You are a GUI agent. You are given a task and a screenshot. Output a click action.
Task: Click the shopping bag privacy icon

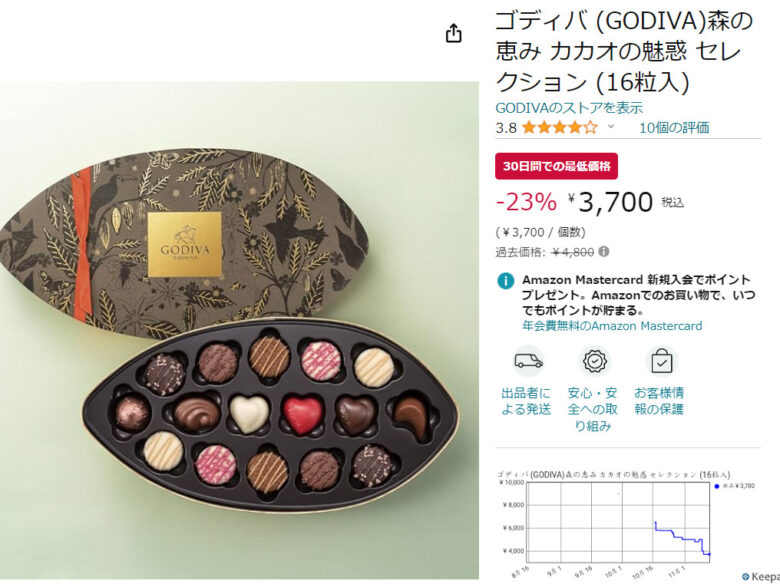(x=661, y=361)
